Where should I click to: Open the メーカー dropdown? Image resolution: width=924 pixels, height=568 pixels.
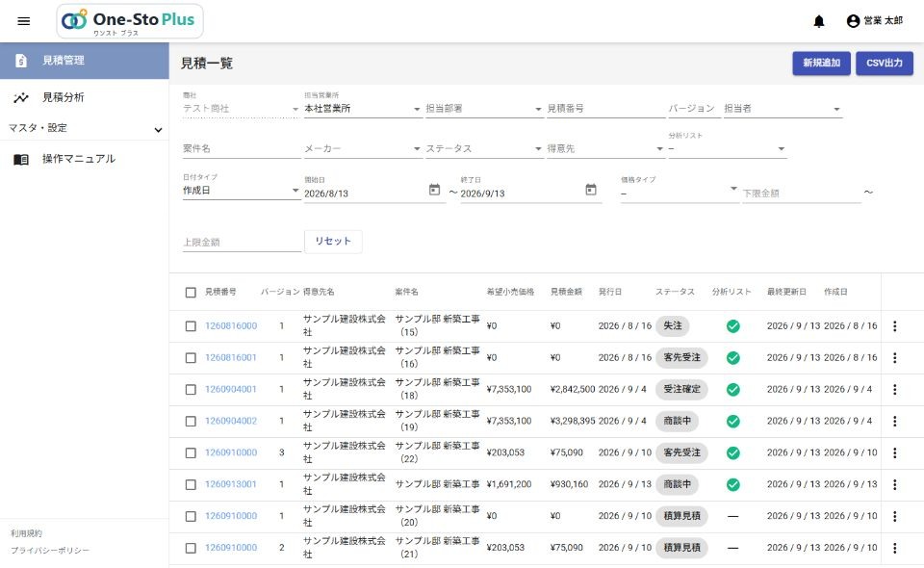tap(363, 148)
